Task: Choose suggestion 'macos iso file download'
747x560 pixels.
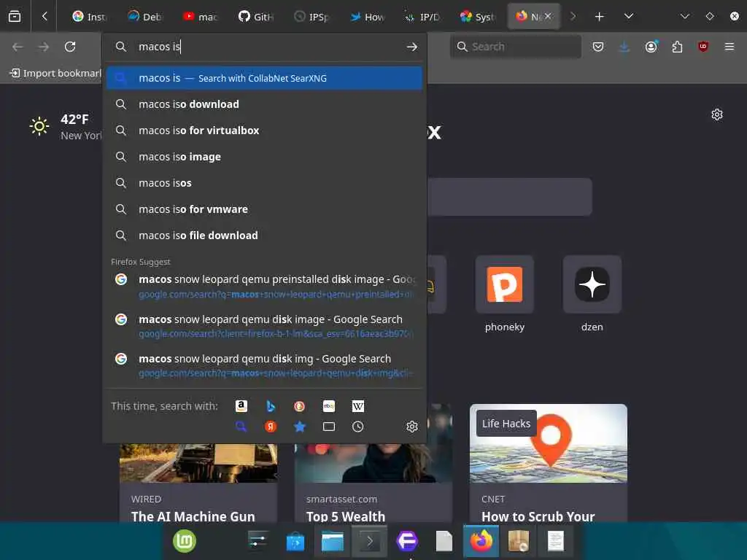Action: (264, 236)
